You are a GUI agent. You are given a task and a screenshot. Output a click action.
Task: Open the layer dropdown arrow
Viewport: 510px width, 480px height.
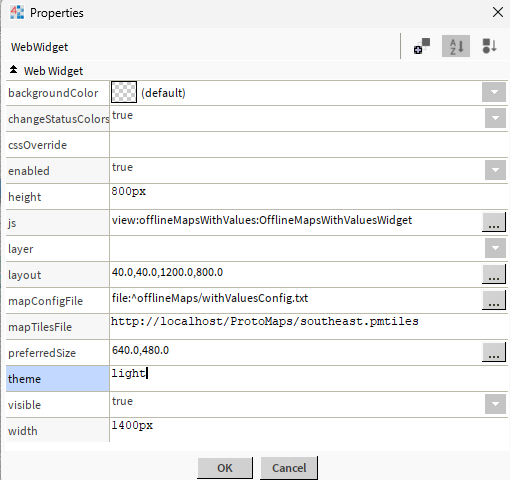tap(495, 248)
